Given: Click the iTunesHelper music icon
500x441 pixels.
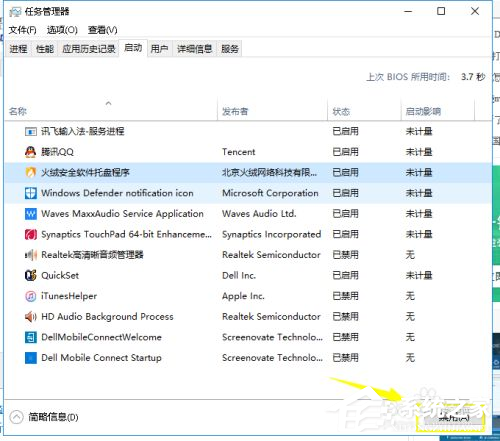Looking at the screenshot, I should (31, 296).
